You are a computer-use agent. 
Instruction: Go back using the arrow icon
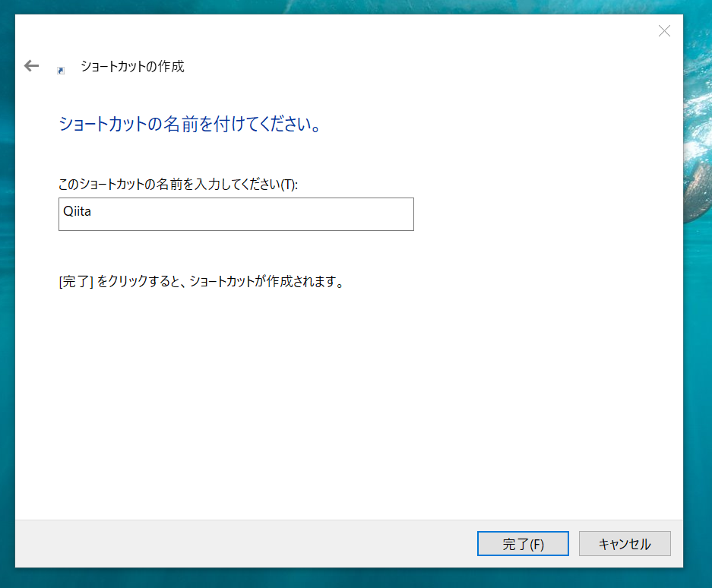(x=31, y=66)
